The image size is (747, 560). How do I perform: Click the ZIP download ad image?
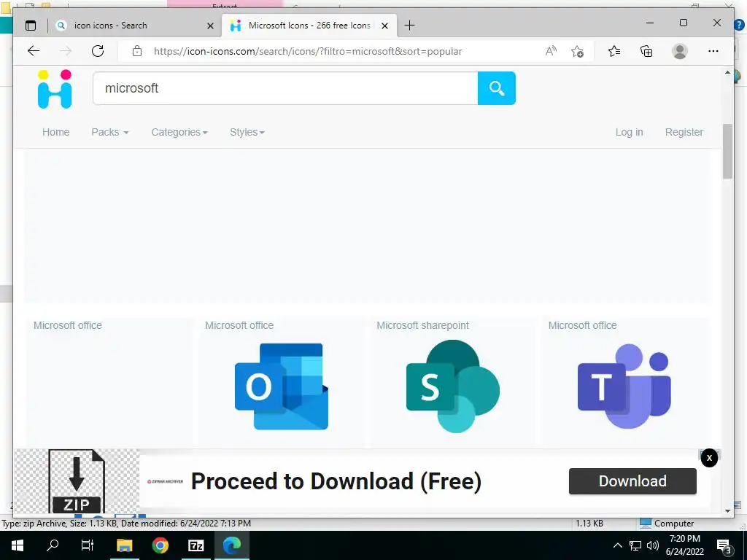[76, 481]
